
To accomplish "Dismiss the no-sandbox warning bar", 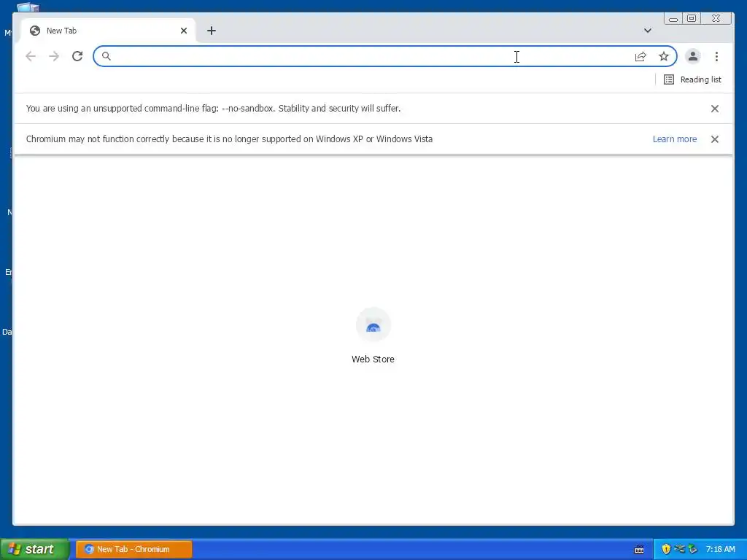I will click(x=715, y=109).
